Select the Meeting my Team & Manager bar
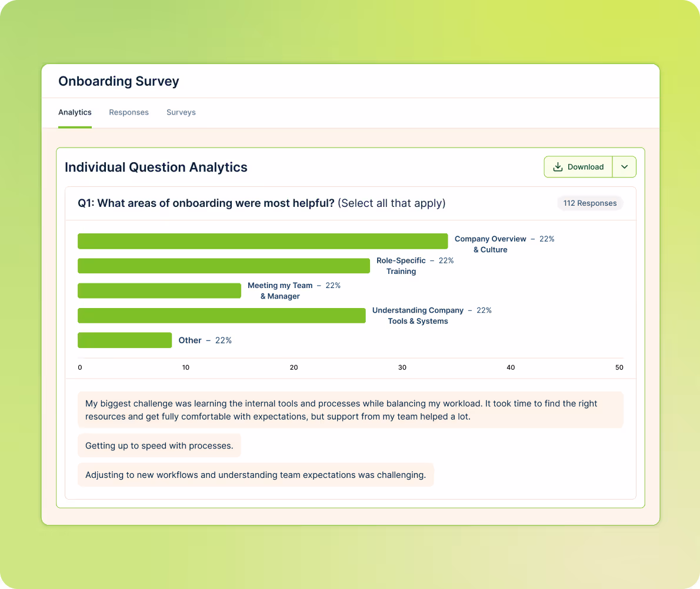 (159, 290)
